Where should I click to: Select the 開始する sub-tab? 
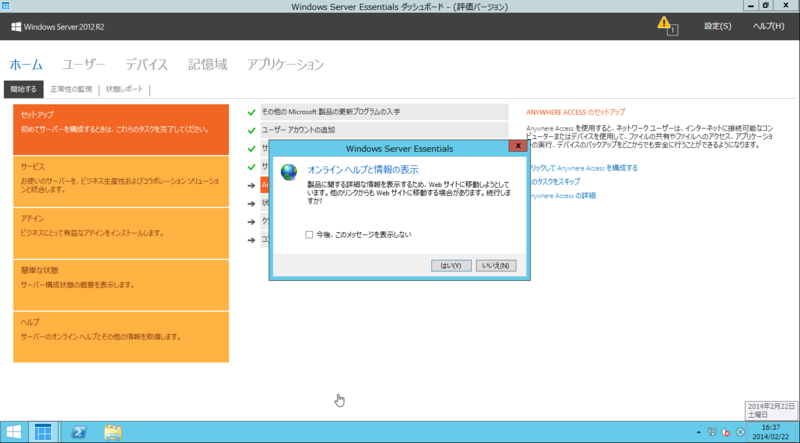point(23,89)
